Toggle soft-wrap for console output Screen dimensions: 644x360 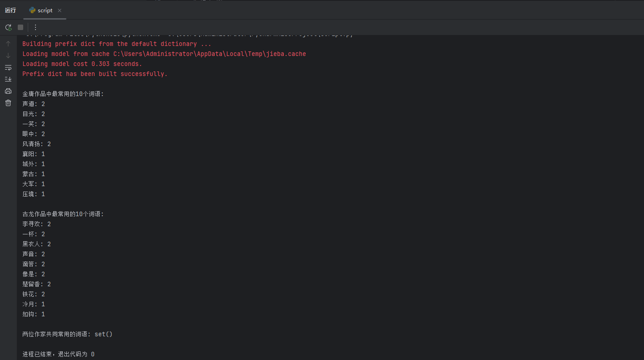click(8, 67)
